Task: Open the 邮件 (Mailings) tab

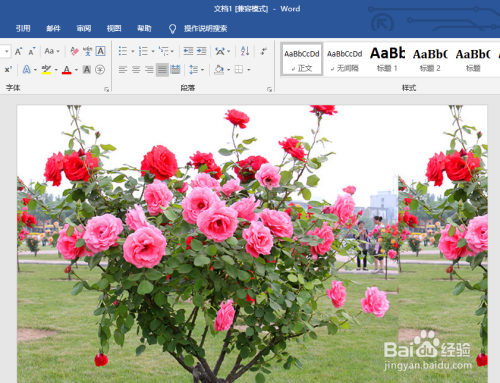Action: [53, 29]
